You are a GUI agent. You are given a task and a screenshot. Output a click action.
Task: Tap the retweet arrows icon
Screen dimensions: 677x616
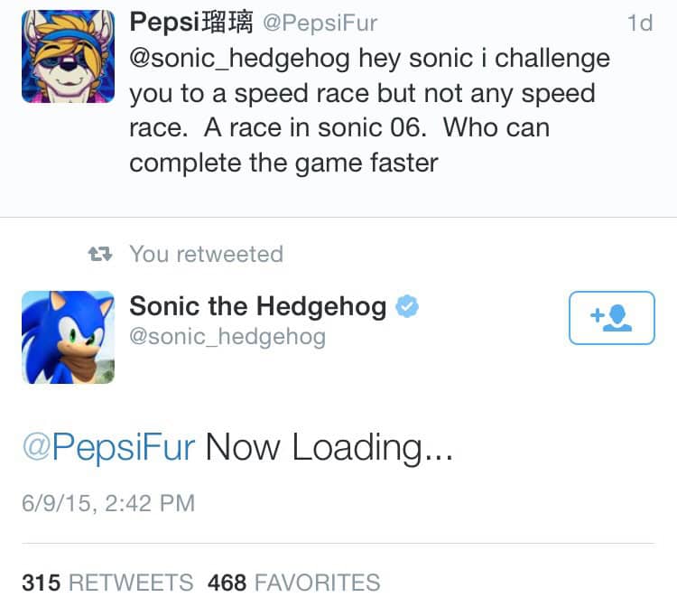pyautogui.click(x=100, y=254)
